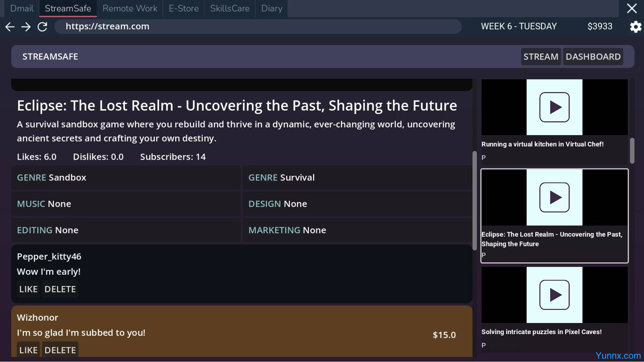Reload the page with the refresh icon
This screenshot has width=644, height=362.
click(x=42, y=27)
